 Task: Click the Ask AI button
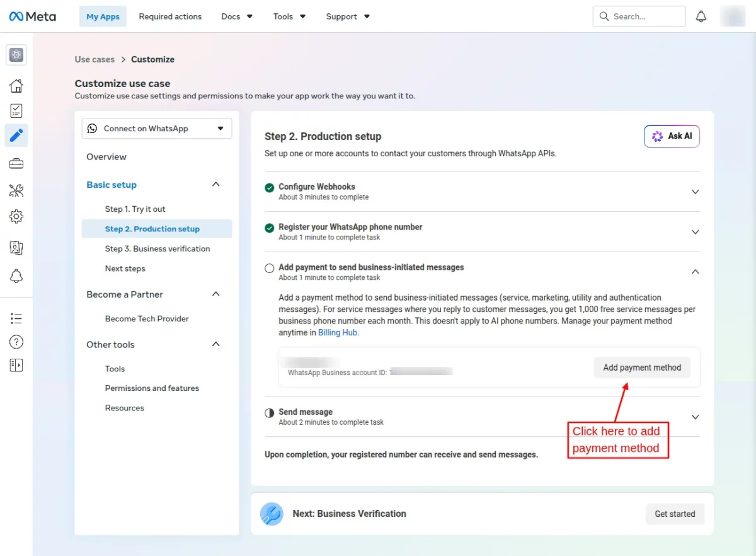pyautogui.click(x=672, y=136)
